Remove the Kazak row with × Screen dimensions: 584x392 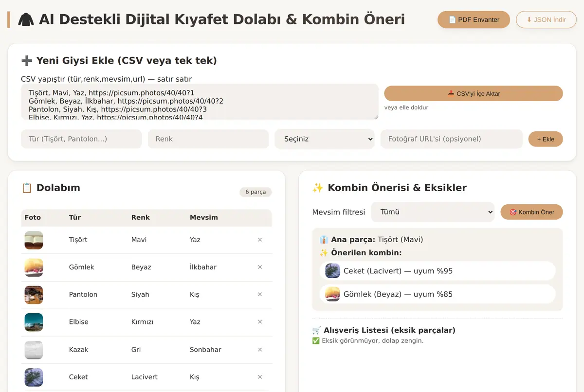(x=260, y=349)
